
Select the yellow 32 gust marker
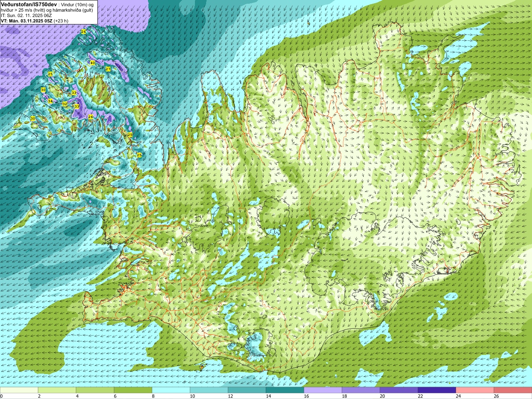(65, 104)
